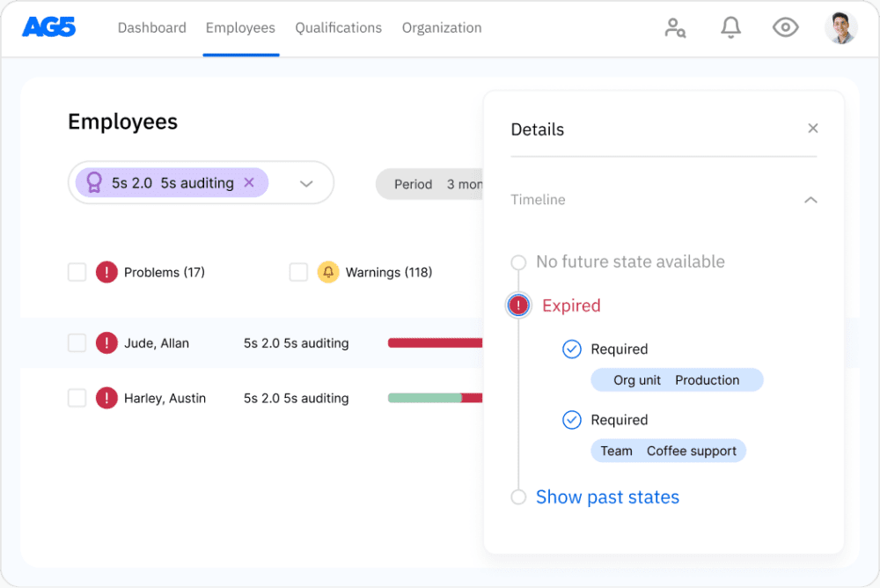Click the eye visibility icon in top bar
Image resolution: width=880 pixels, height=588 pixels.
click(785, 27)
